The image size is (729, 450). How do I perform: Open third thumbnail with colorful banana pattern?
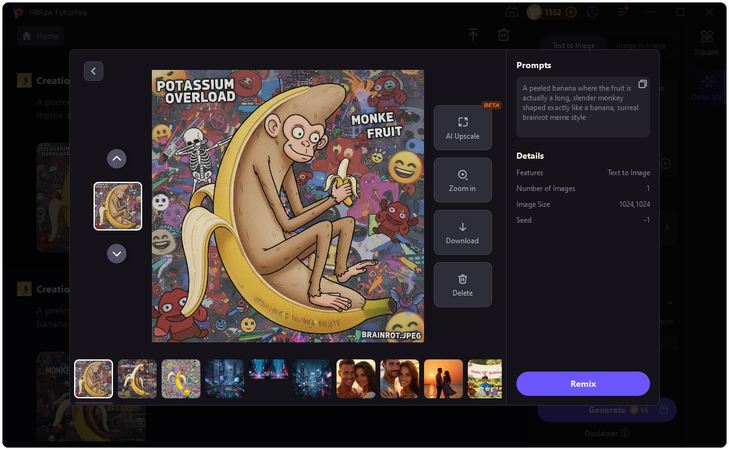click(181, 379)
